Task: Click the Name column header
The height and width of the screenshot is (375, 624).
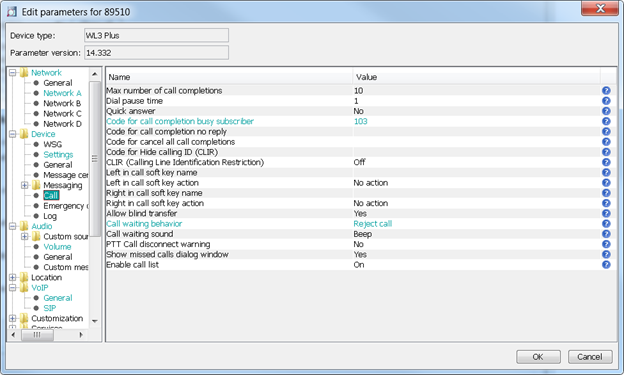Action: click(x=229, y=77)
